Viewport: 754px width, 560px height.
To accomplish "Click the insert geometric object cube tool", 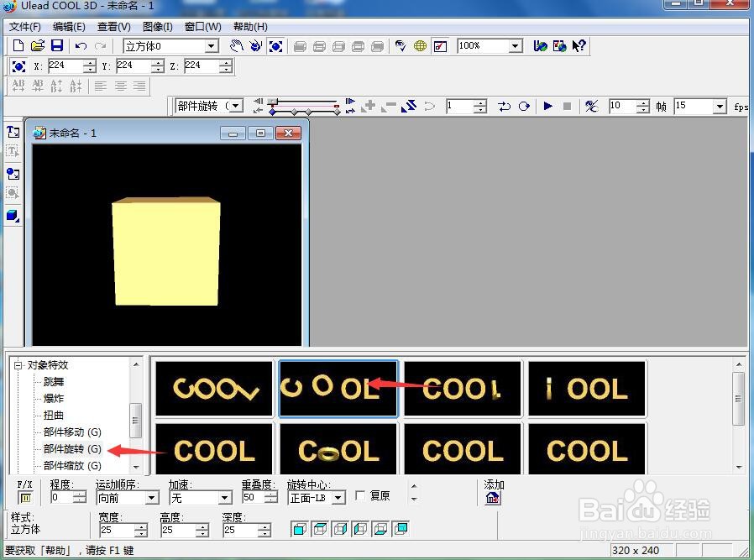I will tap(13, 215).
